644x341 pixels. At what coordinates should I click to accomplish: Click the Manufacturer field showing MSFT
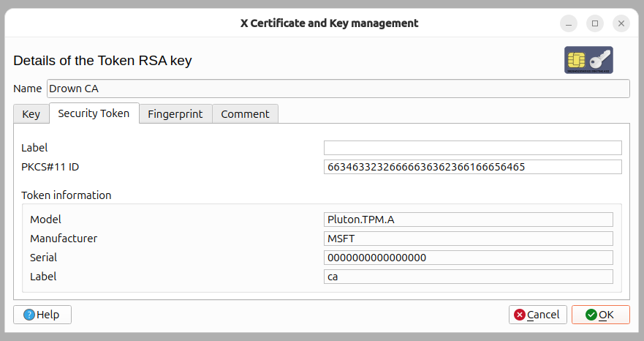[x=469, y=238]
